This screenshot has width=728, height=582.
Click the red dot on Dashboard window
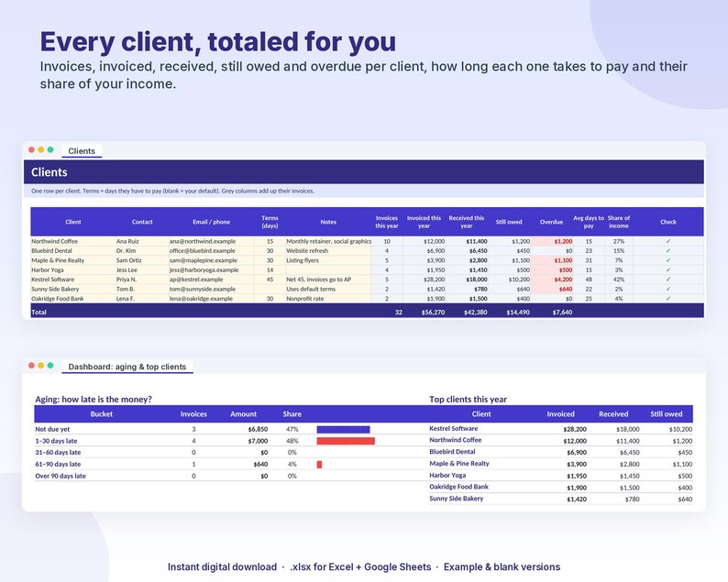(x=31, y=366)
